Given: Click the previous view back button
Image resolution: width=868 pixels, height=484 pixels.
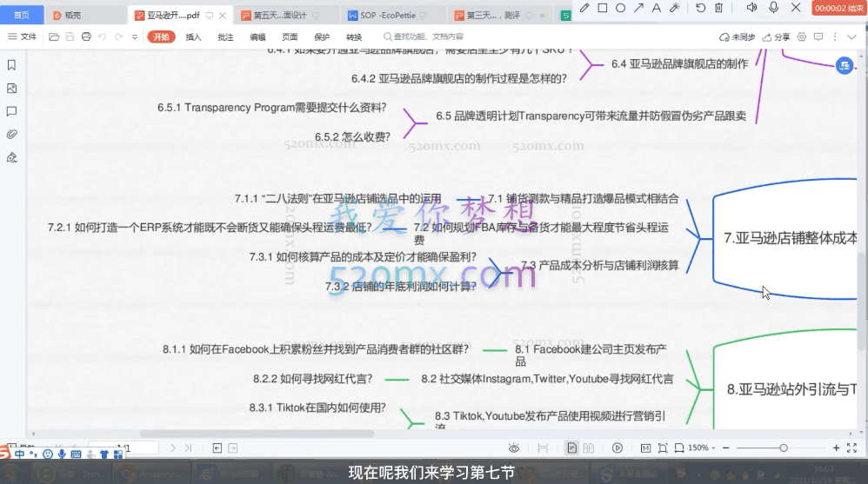Looking at the screenshot, I should pos(217,448).
